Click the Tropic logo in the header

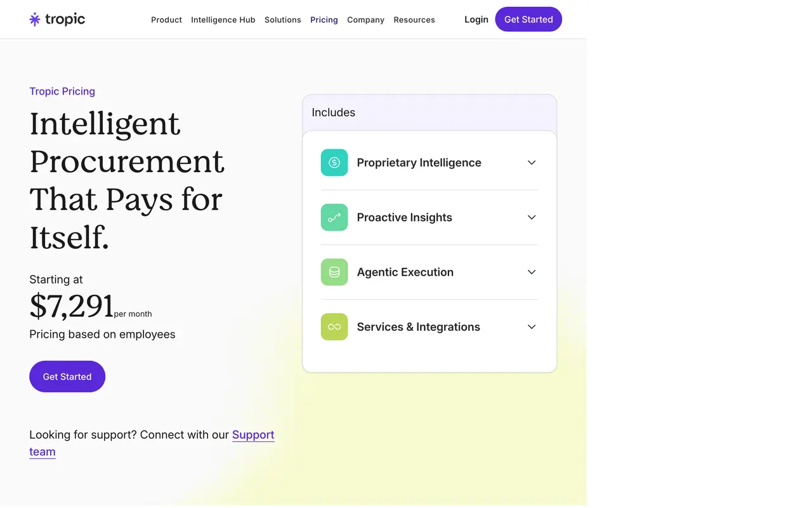(x=57, y=19)
